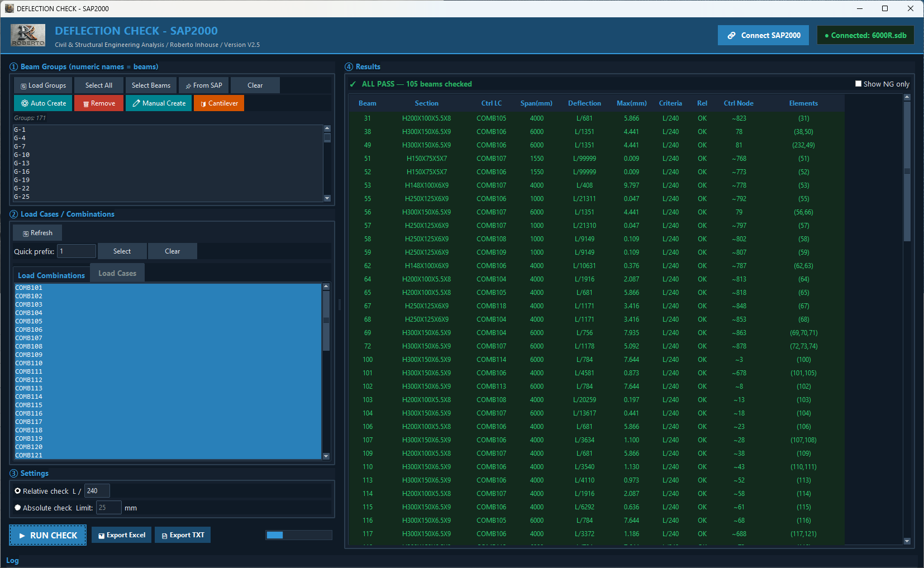Click the From SAP icon

pos(189,86)
